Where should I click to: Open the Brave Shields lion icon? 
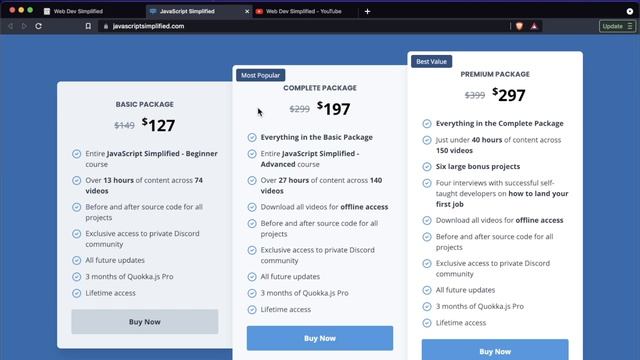coord(519,26)
